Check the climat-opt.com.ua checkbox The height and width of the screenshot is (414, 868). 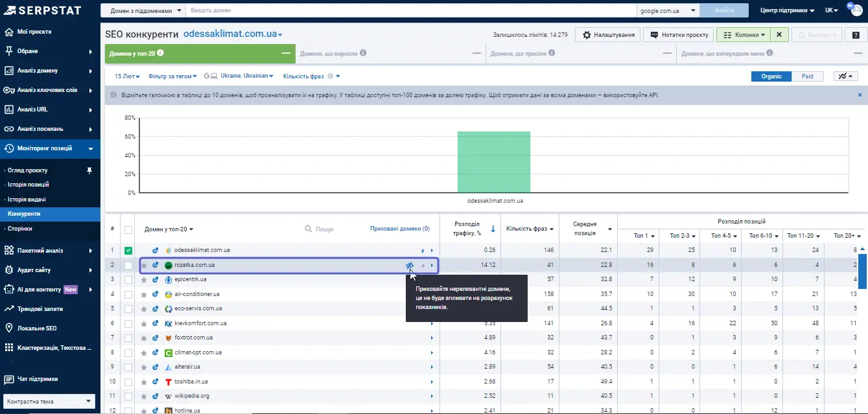coord(128,353)
